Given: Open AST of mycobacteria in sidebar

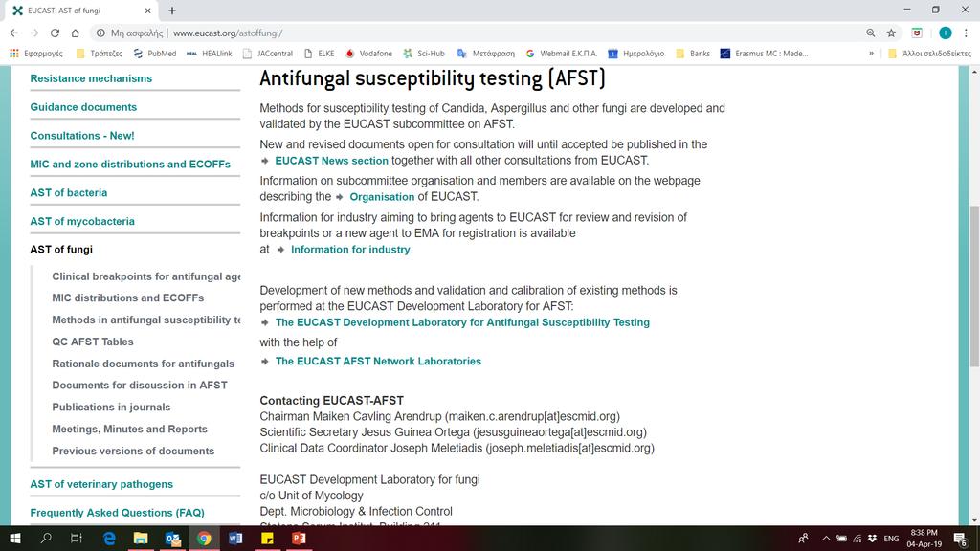Looking at the screenshot, I should tap(82, 221).
